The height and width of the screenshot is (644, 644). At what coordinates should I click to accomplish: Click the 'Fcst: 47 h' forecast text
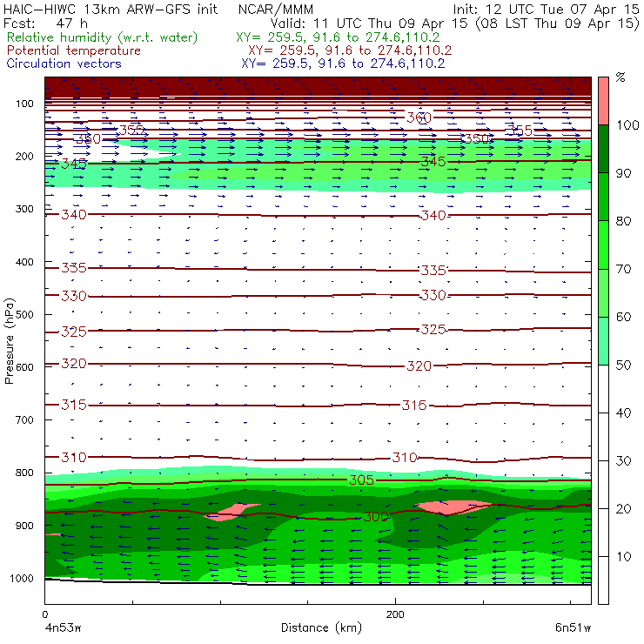click(x=45, y=23)
